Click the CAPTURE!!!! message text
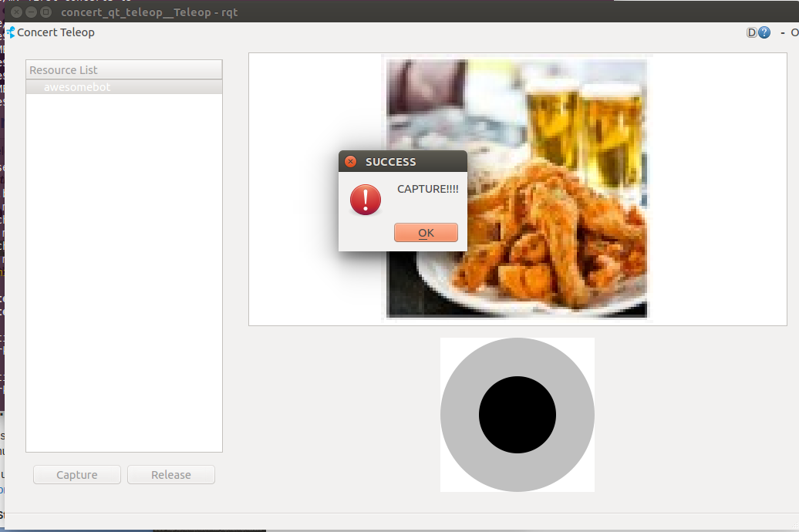799x532 pixels. point(427,189)
